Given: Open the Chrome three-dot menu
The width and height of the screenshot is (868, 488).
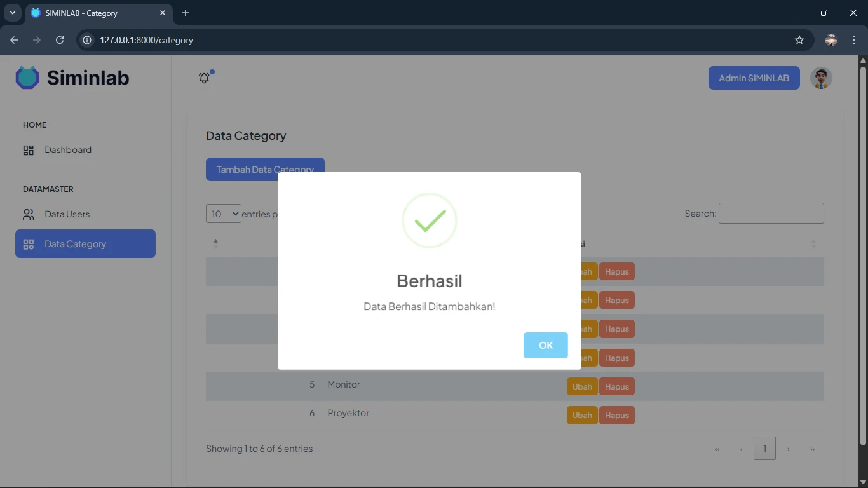Looking at the screenshot, I should coord(854,40).
